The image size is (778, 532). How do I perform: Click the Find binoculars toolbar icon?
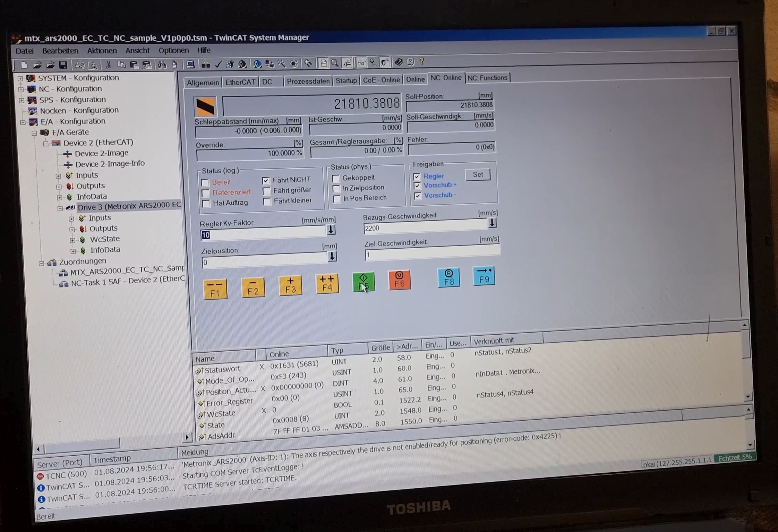click(x=162, y=65)
